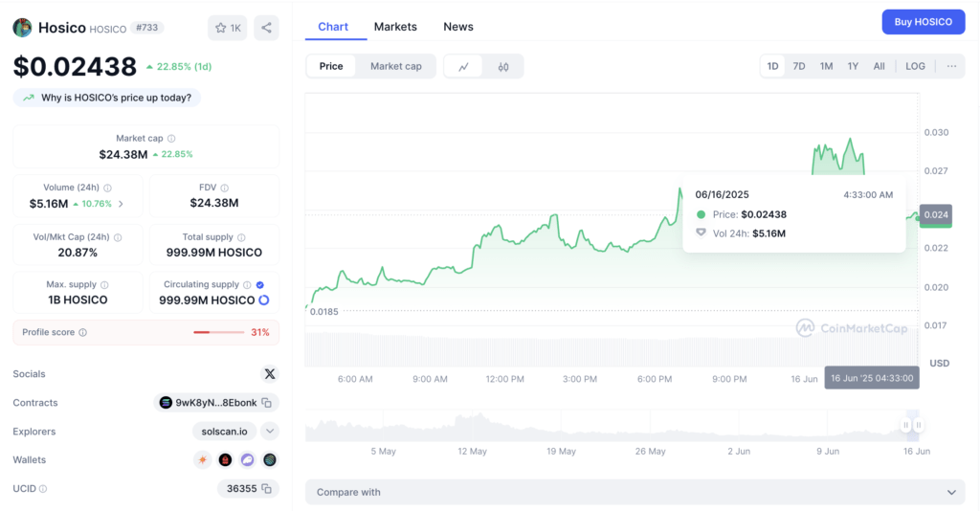Screen dimensions: 980x511
Task: Click the 16 Jun '25 04:33:00 time label
Action: [872, 378]
